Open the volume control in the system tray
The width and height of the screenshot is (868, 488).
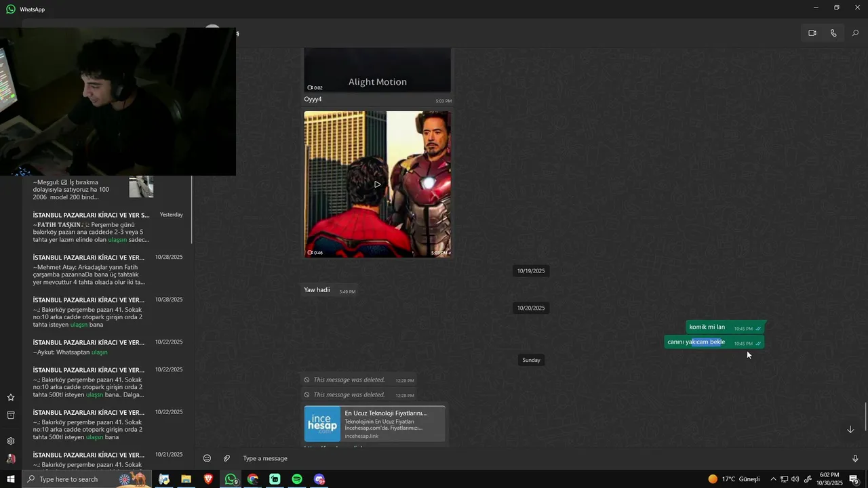pyautogui.click(x=795, y=479)
